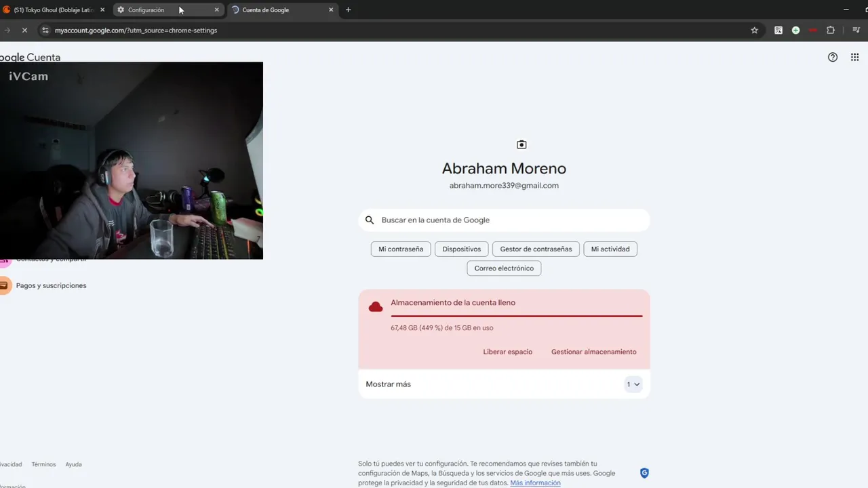Image resolution: width=868 pixels, height=488 pixels.
Task: Open the QR code extension icon
Action: [778, 30]
